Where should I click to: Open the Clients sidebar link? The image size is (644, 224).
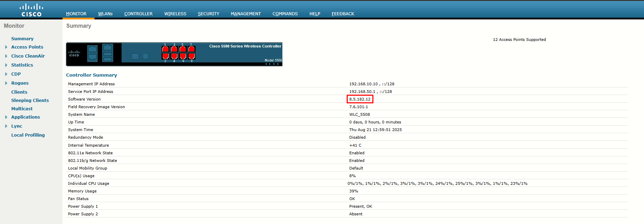pyautogui.click(x=19, y=92)
